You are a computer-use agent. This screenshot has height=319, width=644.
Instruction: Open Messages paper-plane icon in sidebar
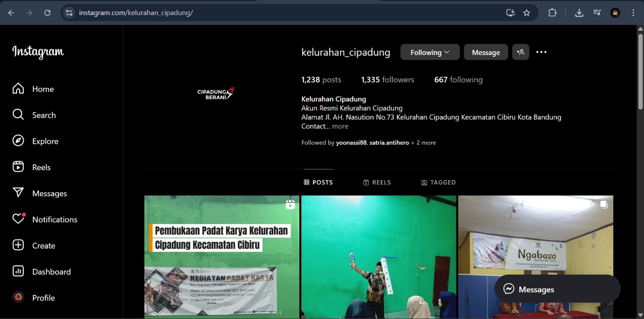point(18,193)
